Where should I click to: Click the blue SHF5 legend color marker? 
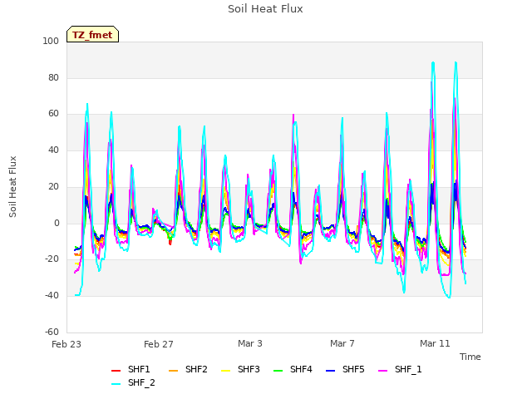point(331,371)
